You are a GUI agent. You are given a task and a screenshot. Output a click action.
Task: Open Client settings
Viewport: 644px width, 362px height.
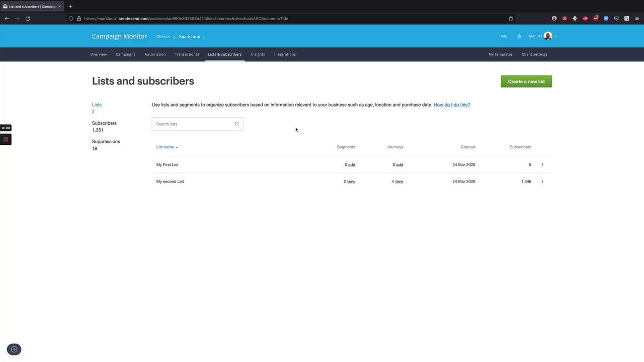(534, 54)
